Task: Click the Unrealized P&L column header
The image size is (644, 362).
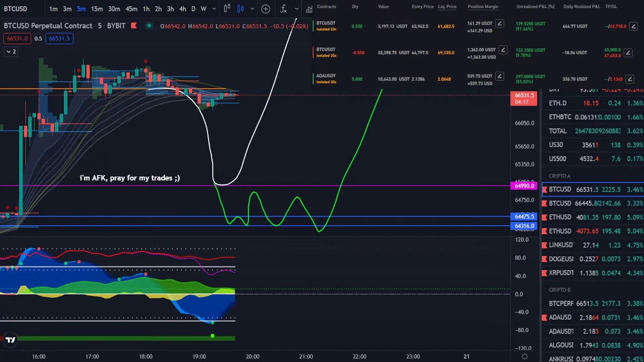Action: point(535,7)
